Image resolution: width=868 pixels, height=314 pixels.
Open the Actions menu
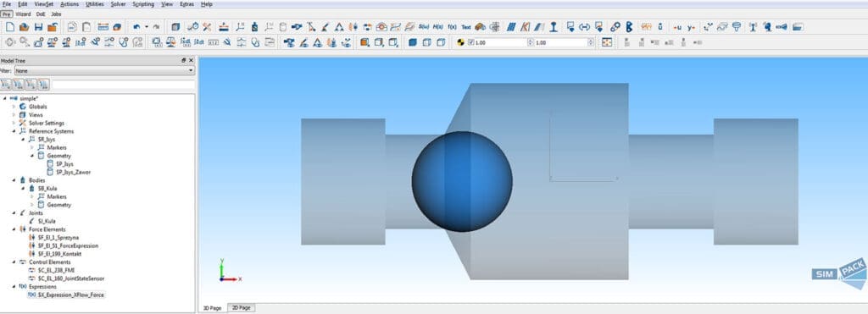pos(70,4)
